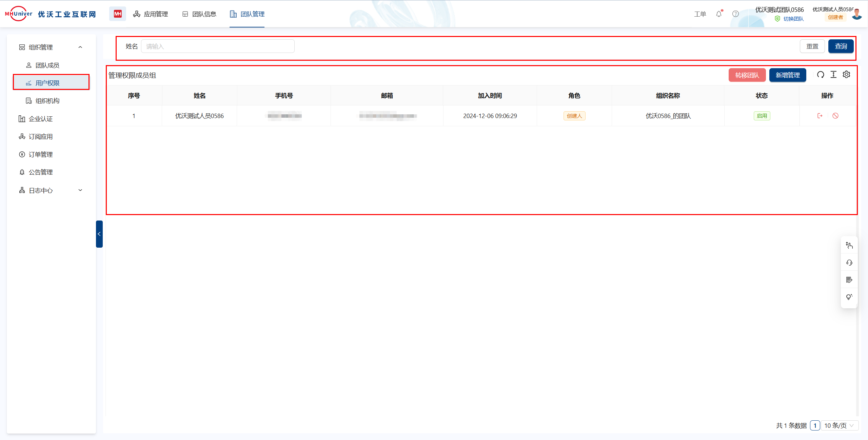Image resolution: width=868 pixels, height=440 pixels.
Task: Refresh the member table list
Action: tap(821, 75)
